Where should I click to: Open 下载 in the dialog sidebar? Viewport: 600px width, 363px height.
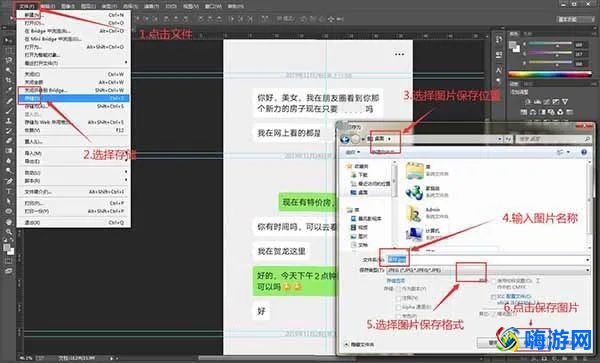(x=359, y=175)
